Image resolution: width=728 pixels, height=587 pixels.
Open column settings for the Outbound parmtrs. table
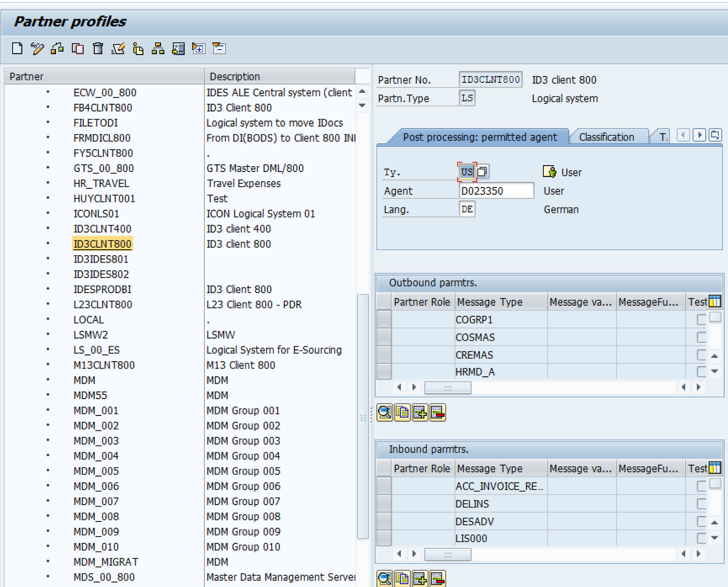(x=715, y=302)
